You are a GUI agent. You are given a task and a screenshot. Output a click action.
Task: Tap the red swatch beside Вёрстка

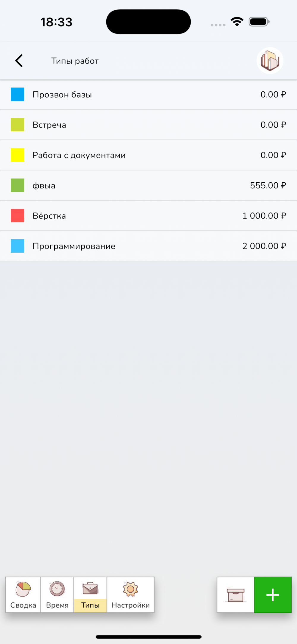coord(18,216)
